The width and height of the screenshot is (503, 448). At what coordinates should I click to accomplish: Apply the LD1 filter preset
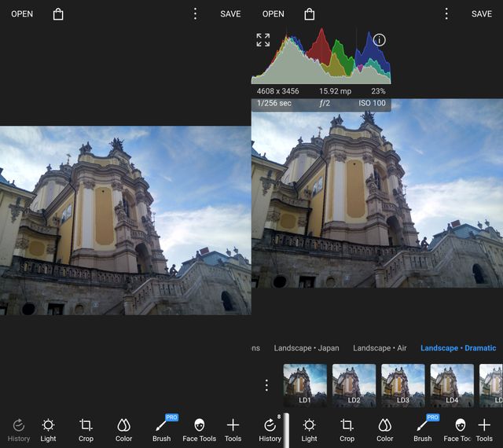click(305, 384)
